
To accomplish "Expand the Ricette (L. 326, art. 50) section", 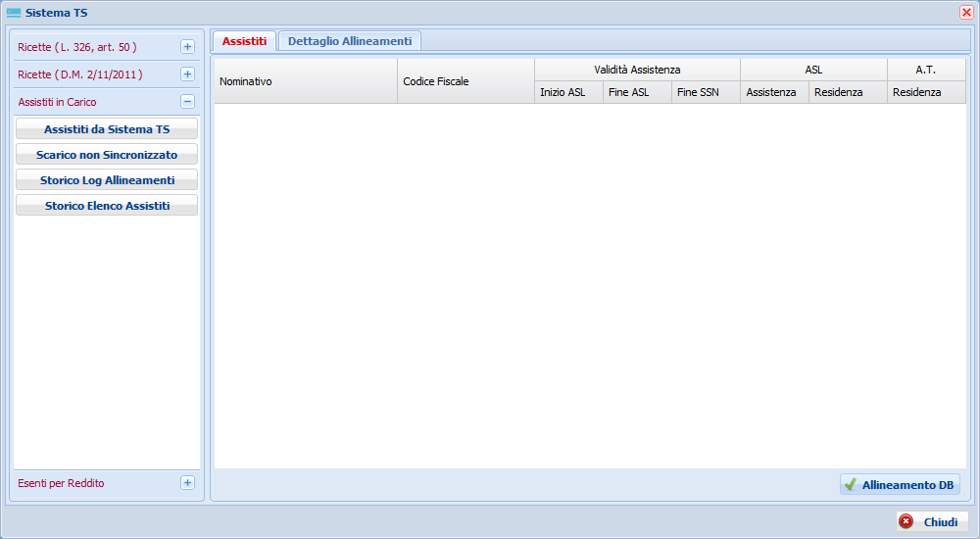I will tap(187, 47).
